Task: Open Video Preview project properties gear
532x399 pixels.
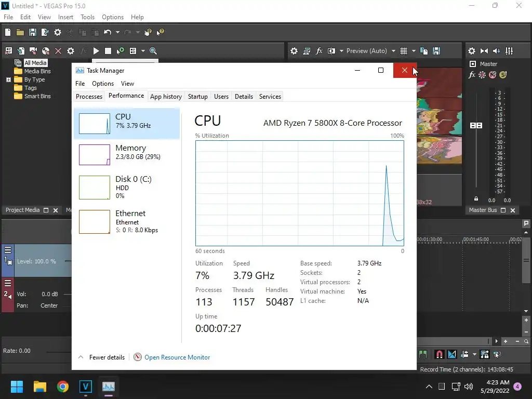Action: (x=294, y=51)
